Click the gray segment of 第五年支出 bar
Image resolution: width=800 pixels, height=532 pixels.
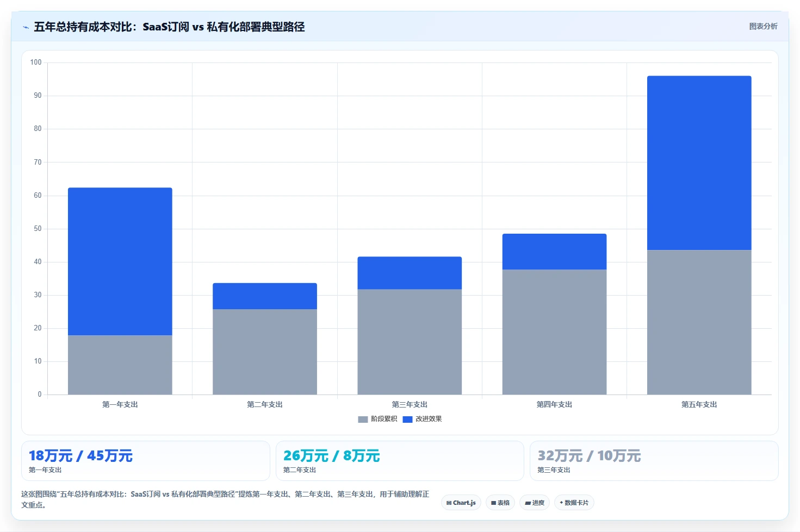click(x=699, y=322)
